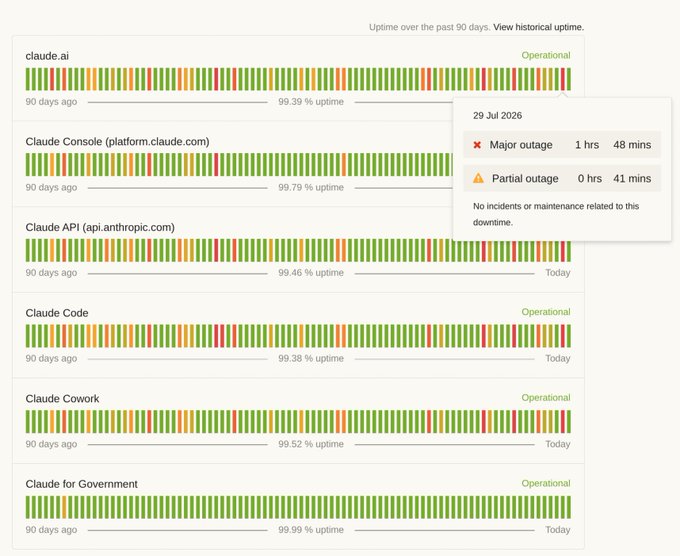Viewport: 680px width, 556px height.
Task: Select the Major outage row in tooltip
Action: click(x=562, y=145)
